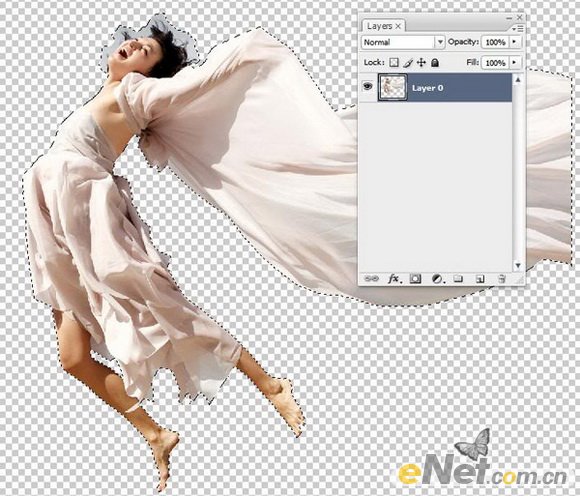Open the Layers panel options menu
This screenshot has height=496, width=580.
point(519,28)
